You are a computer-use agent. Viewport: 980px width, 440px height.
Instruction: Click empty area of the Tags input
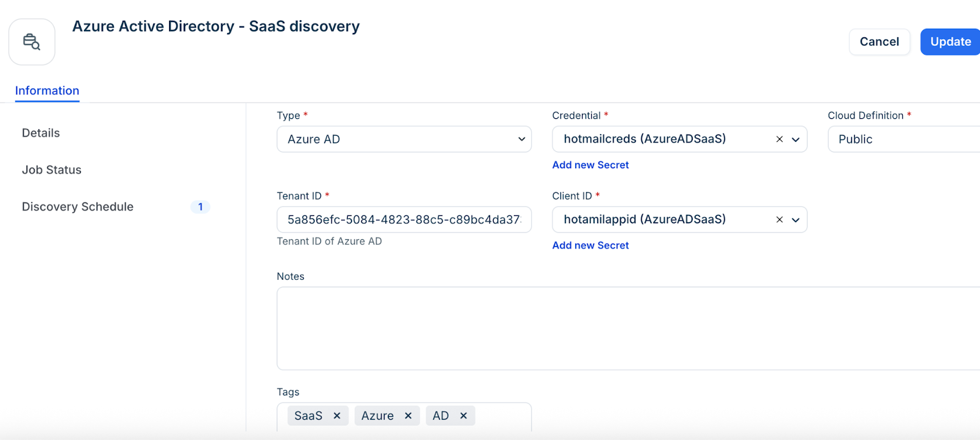pyautogui.click(x=502, y=416)
